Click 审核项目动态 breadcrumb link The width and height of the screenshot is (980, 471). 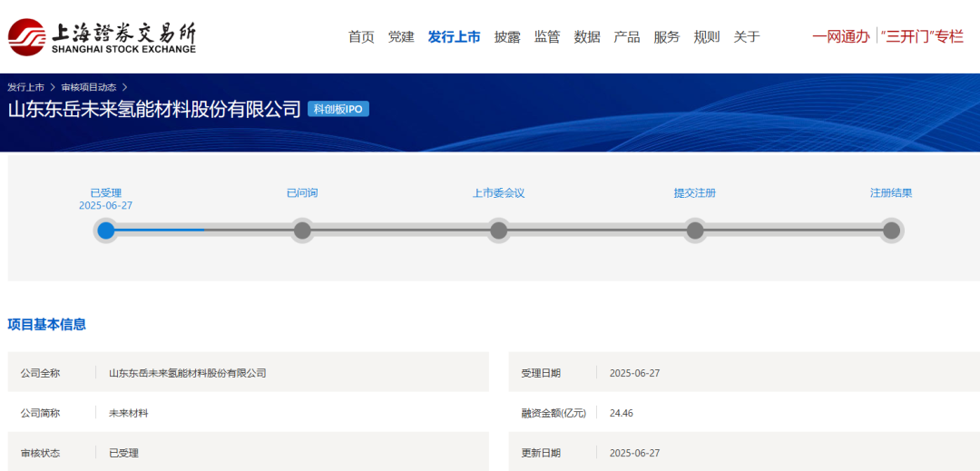(x=88, y=87)
